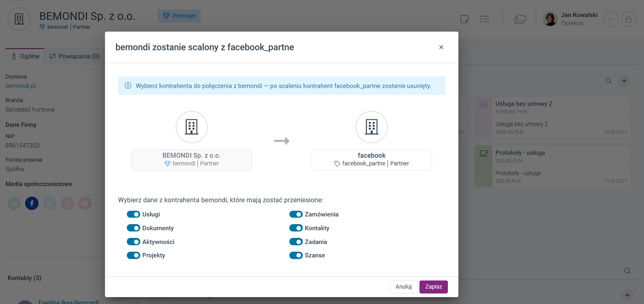Click the BEMONDI building icon in dialog
Viewport: 644px width, 304px height.
coord(192,127)
